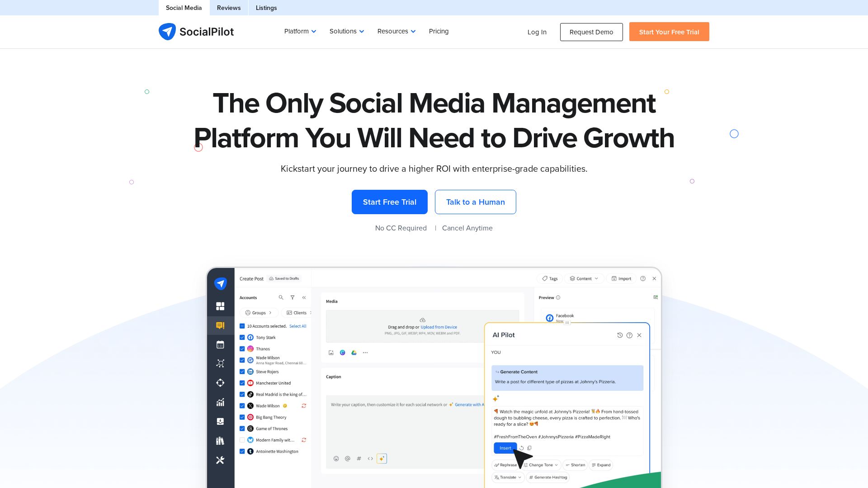This screenshot has width=868, height=488.
Task: Toggle the Tony Stark account checkbox
Action: coord(242,338)
